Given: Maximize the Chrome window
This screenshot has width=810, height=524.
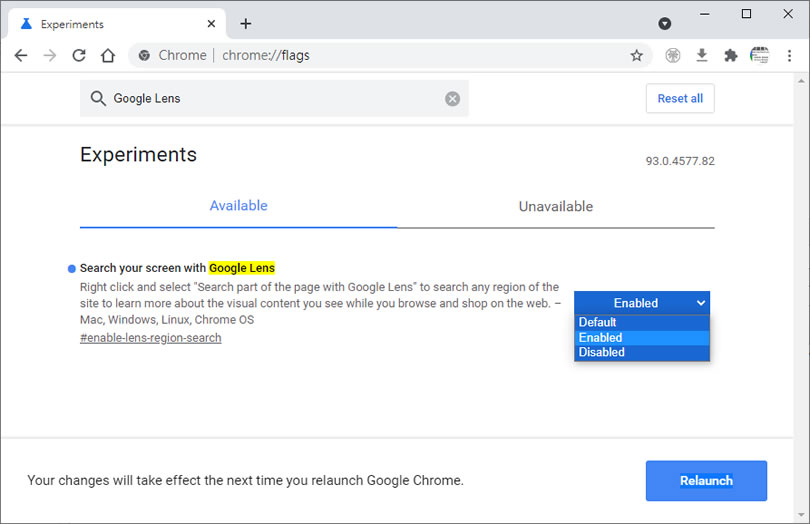Looking at the screenshot, I should pyautogui.click(x=746, y=14).
